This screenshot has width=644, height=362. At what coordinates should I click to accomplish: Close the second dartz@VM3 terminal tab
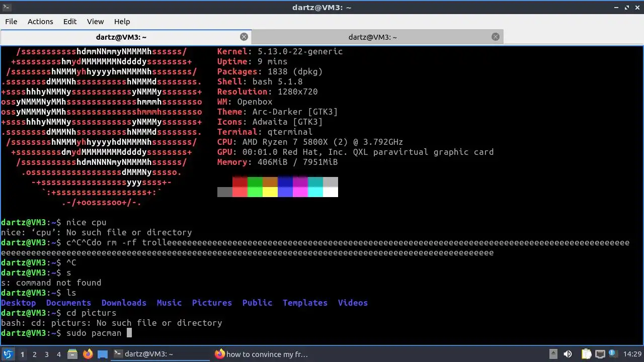coord(496,37)
